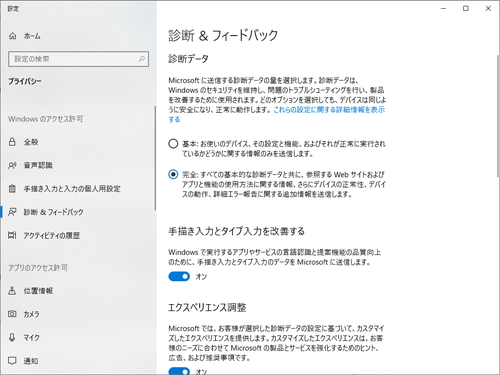
Task: Click the notification icon for 通知
Action: 12,361
